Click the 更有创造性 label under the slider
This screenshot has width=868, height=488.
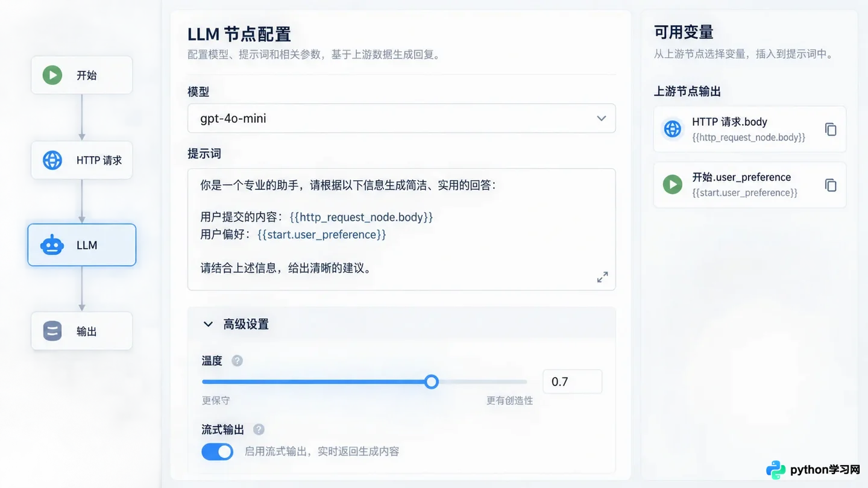tap(509, 401)
